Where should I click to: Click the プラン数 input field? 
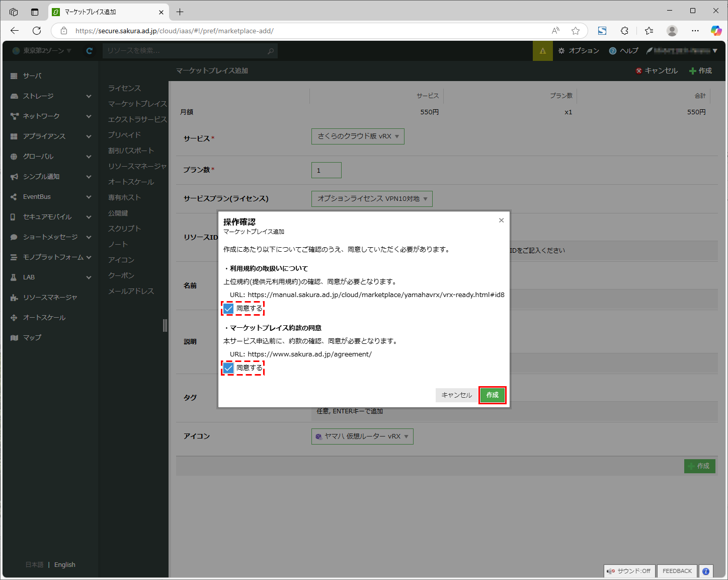326,170
